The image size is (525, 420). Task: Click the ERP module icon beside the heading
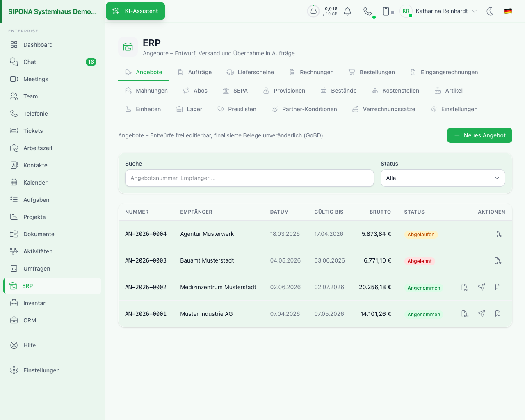[x=128, y=47]
